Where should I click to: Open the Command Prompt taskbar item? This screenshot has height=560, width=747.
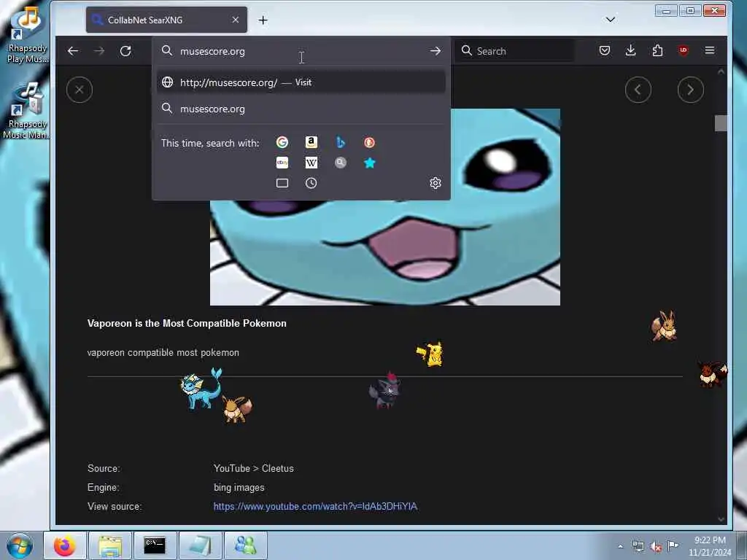pos(155,545)
